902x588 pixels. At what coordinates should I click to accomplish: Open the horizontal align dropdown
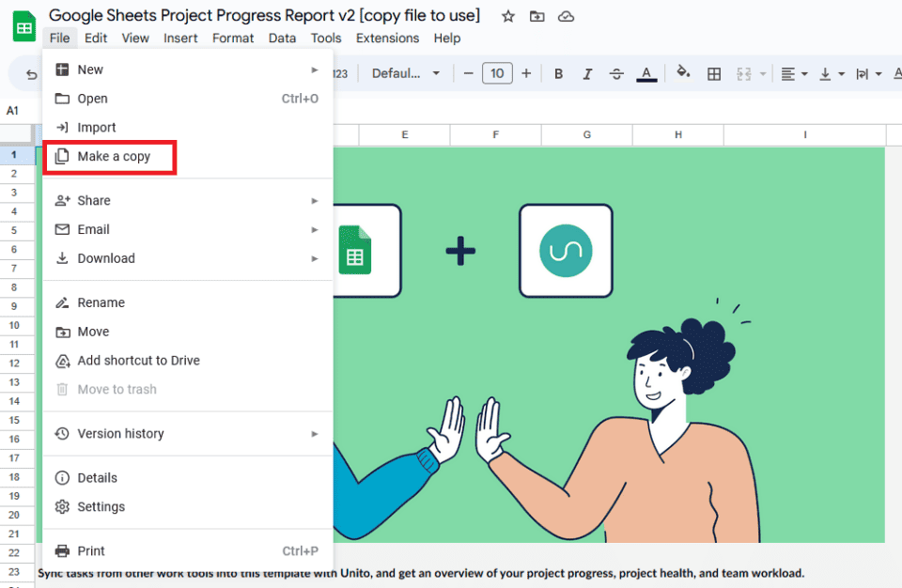pyautogui.click(x=791, y=72)
